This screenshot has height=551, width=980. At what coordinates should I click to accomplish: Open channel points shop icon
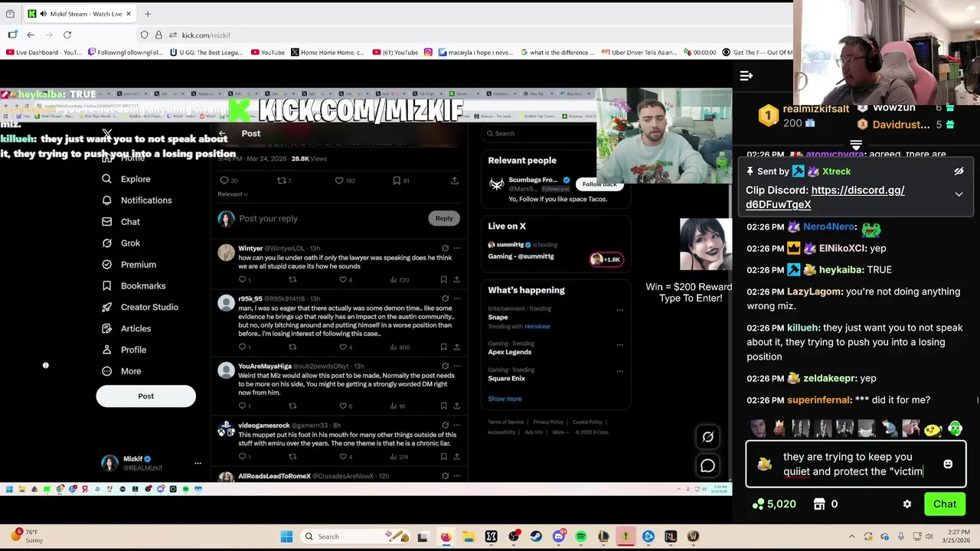tap(819, 504)
